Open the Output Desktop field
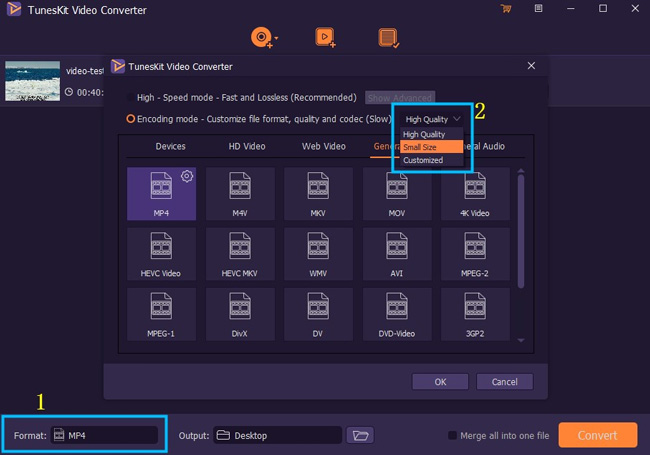The width and height of the screenshot is (650, 455). click(278, 436)
